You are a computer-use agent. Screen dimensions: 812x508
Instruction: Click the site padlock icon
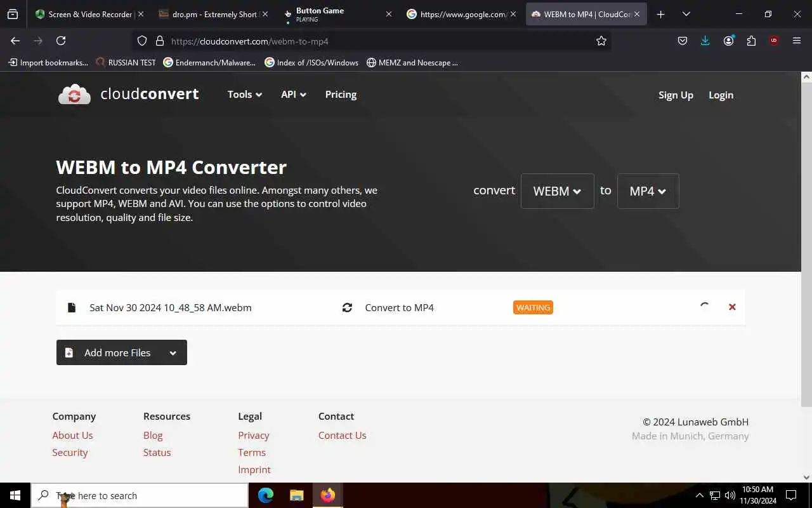(x=159, y=41)
